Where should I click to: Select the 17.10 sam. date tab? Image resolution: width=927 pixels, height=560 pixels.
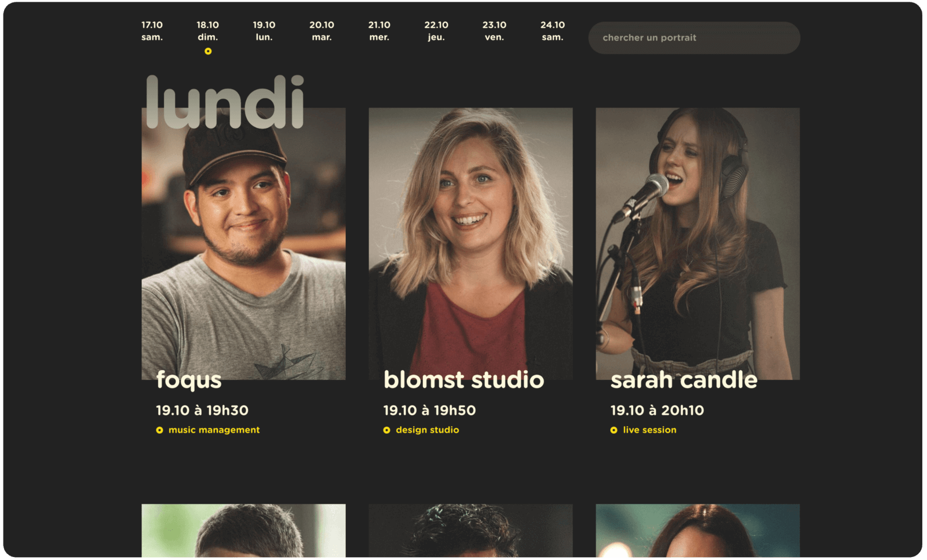[152, 31]
